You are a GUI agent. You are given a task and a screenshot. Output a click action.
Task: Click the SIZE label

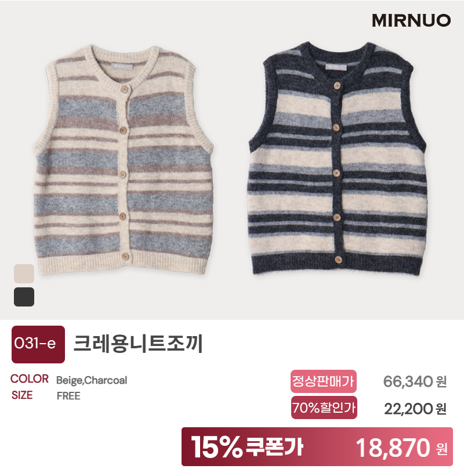click(x=22, y=395)
